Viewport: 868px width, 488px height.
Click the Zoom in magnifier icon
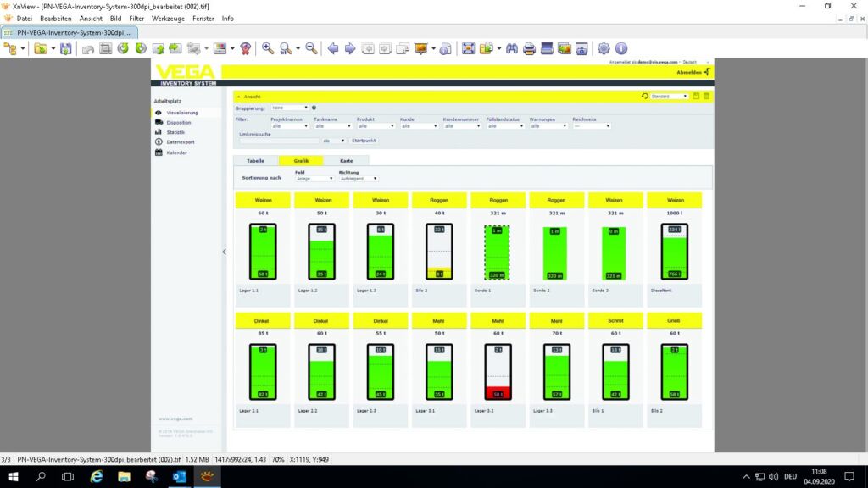pyautogui.click(x=268, y=49)
